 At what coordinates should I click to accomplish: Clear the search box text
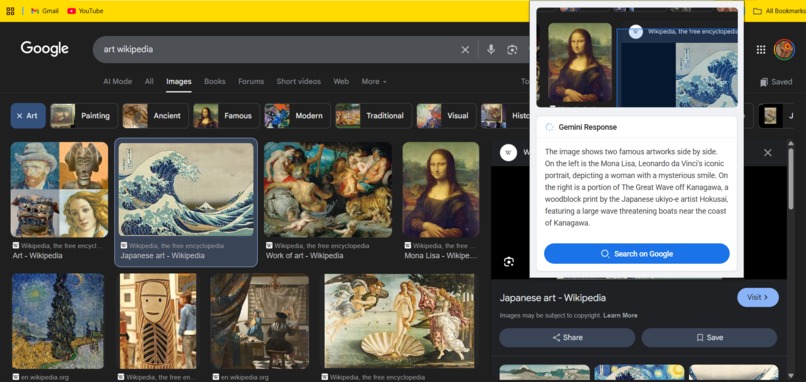[465, 49]
